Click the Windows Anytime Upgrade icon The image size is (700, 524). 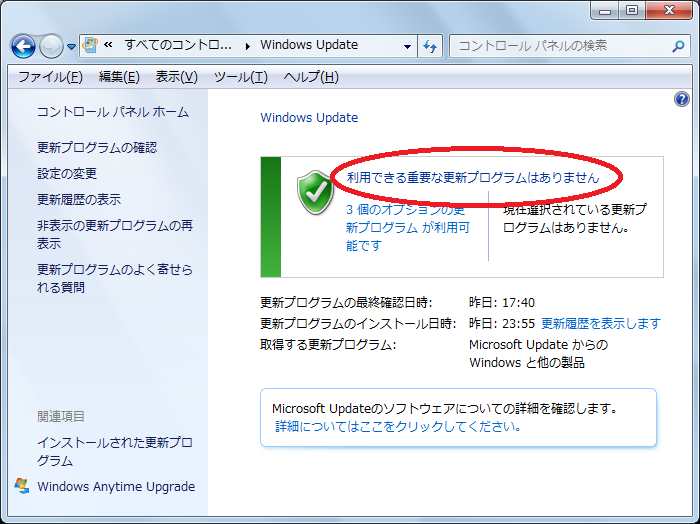tap(22, 486)
